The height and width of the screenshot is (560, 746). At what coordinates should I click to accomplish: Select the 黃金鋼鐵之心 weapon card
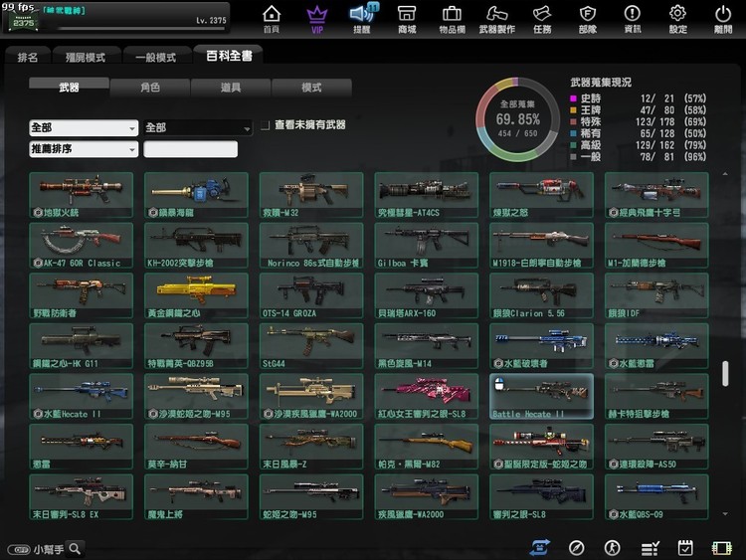[196, 296]
